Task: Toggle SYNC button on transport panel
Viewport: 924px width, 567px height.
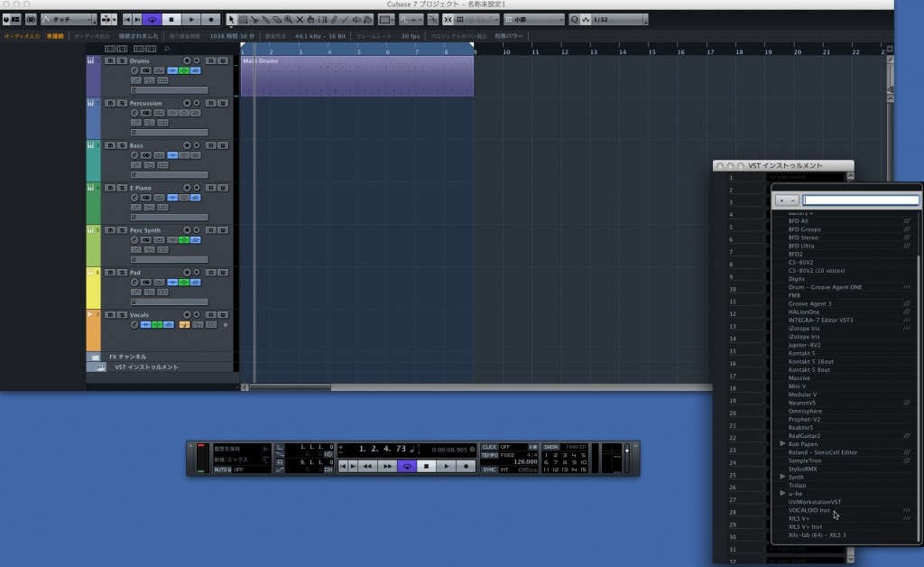Action: point(489,469)
